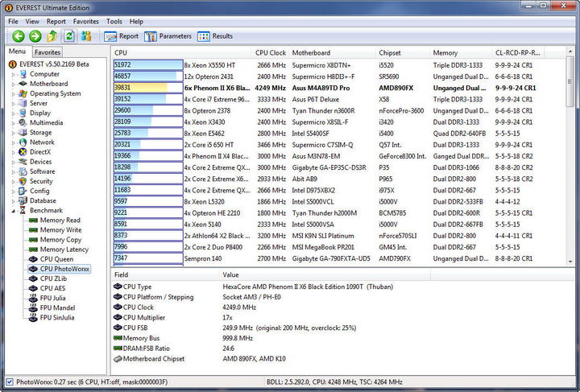
Task: Select the Computer icon in tree
Action: tap(23, 74)
